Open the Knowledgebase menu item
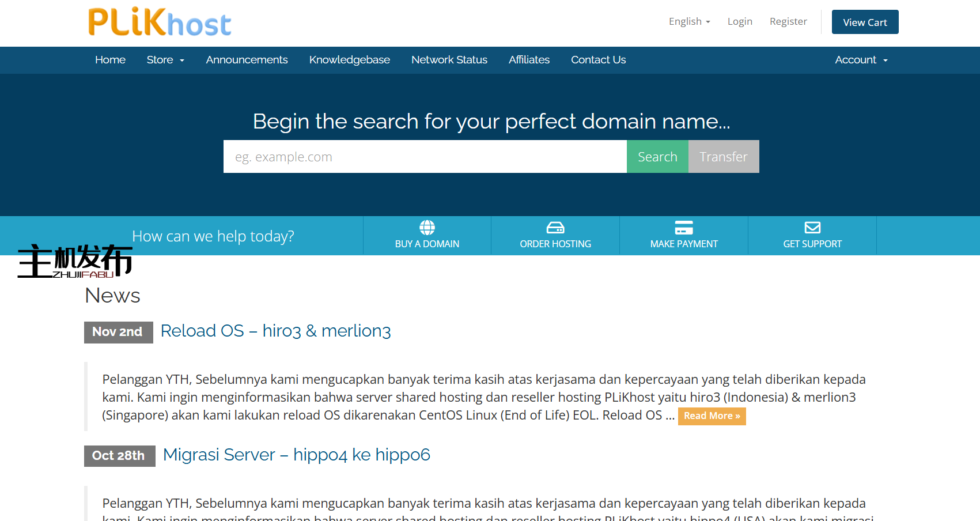The image size is (980, 521). point(349,60)
